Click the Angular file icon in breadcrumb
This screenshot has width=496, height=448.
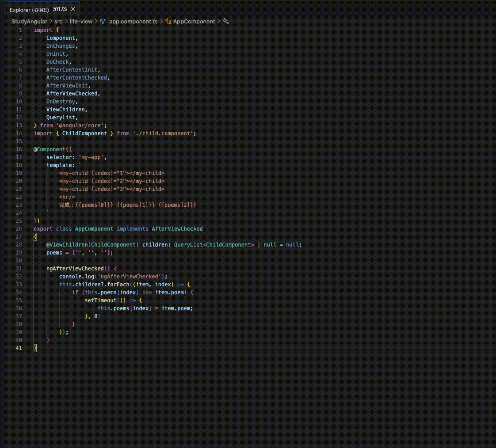103,21
